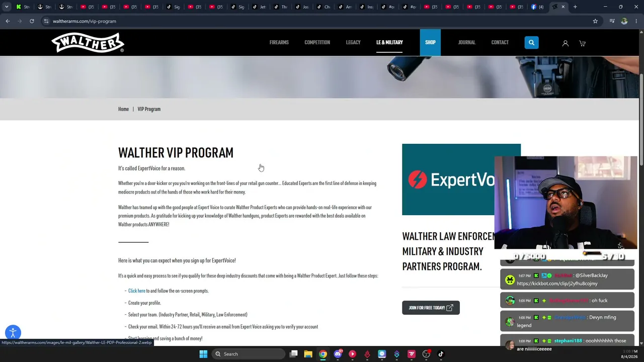Image resolution: width=644 pixels, height=362 pixels.
Task: Open Discord from the taskbar
Action: pos(338,354)
